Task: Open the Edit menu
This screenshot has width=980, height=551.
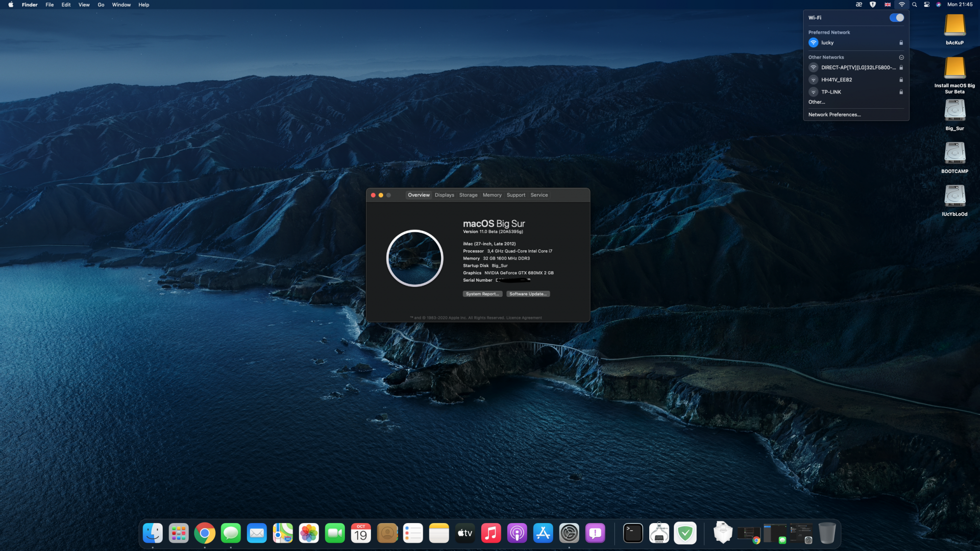Action: point(66,4)
